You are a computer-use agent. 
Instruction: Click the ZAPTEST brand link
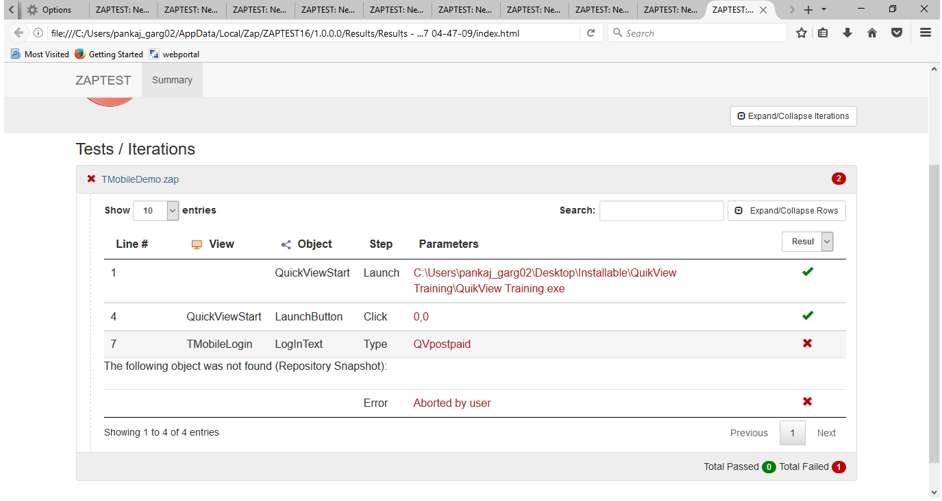103,80
